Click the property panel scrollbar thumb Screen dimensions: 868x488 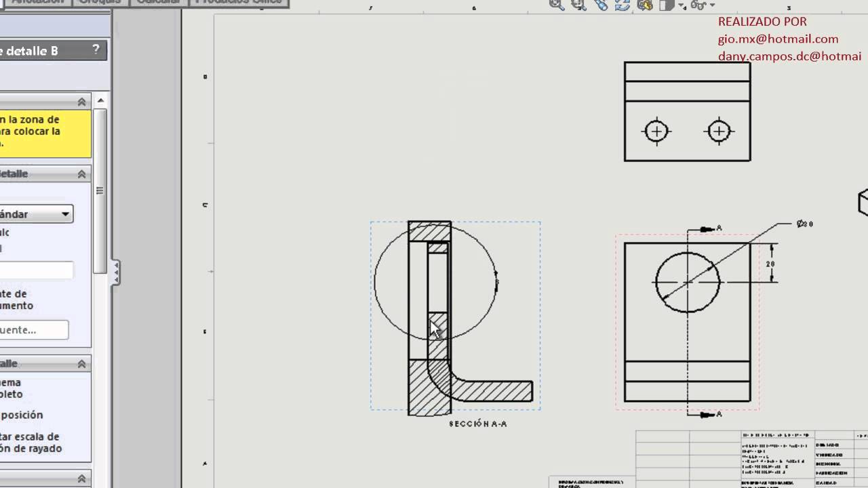[x=100, y=190]
